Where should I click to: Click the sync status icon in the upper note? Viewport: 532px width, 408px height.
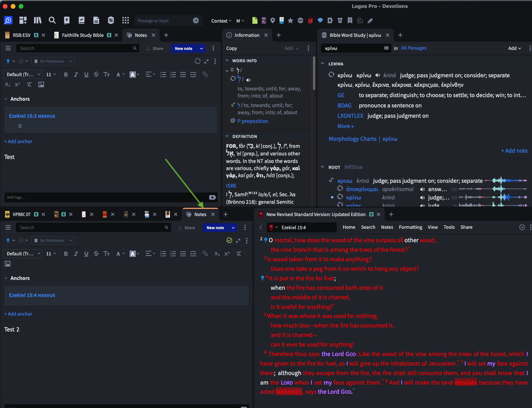pos(198,61)
